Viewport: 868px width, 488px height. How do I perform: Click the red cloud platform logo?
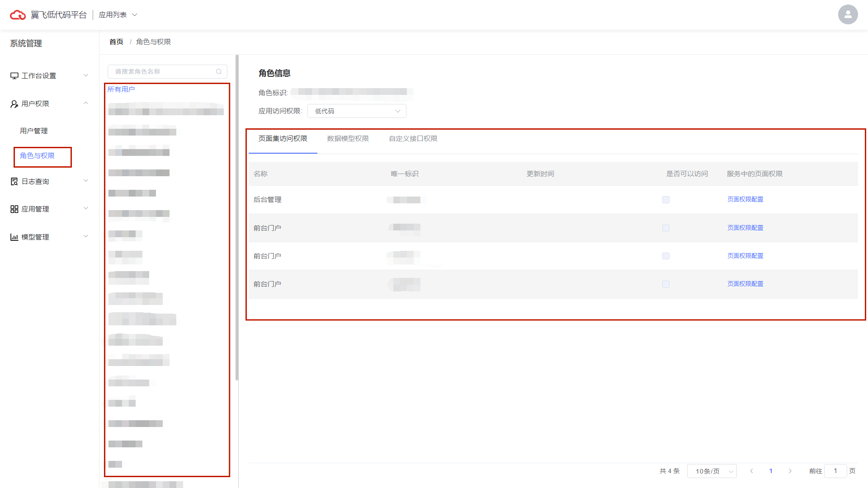point(18,15)
